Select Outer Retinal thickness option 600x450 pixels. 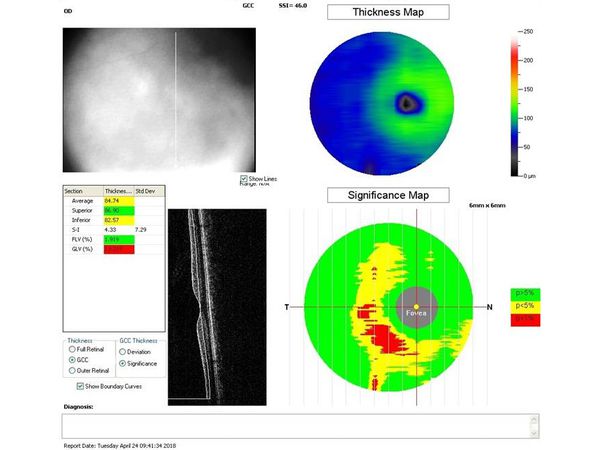(71, 368)
